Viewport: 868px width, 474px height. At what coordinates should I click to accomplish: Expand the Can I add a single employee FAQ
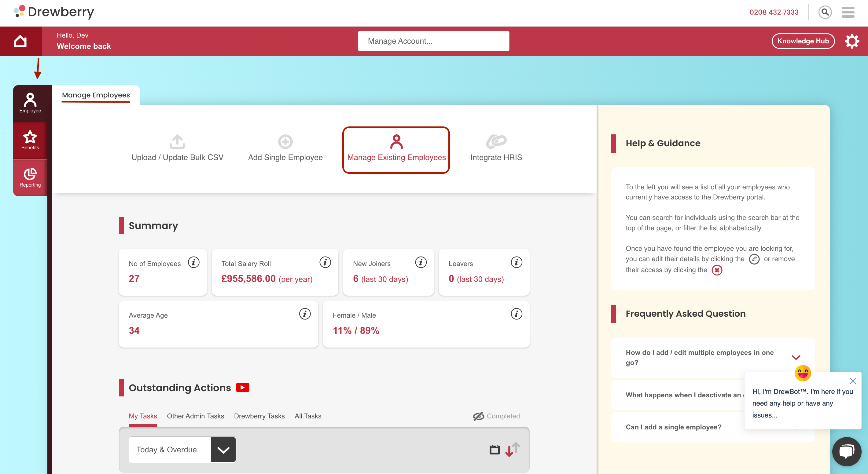pyautogui.click(x=673, y=427)
